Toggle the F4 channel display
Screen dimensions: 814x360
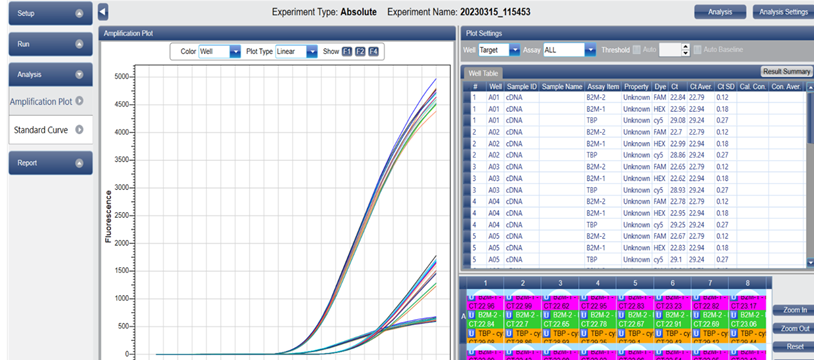(x=373, y=52)
